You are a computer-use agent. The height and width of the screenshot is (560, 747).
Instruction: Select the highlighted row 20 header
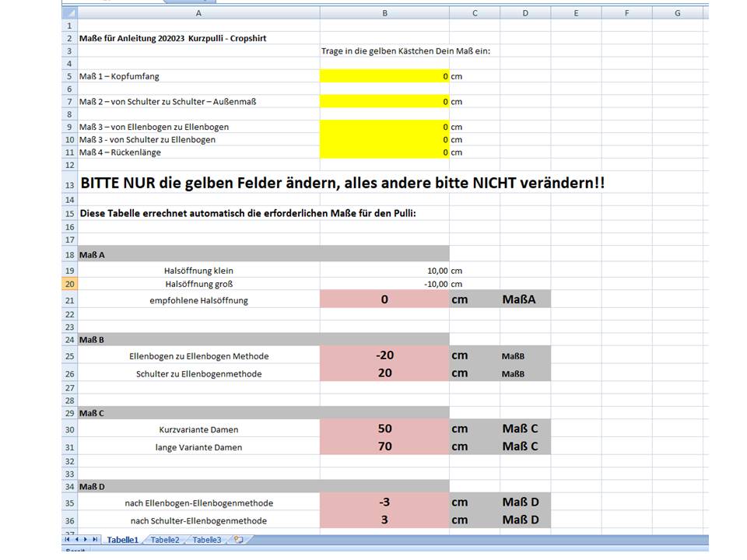click(69, 284)
